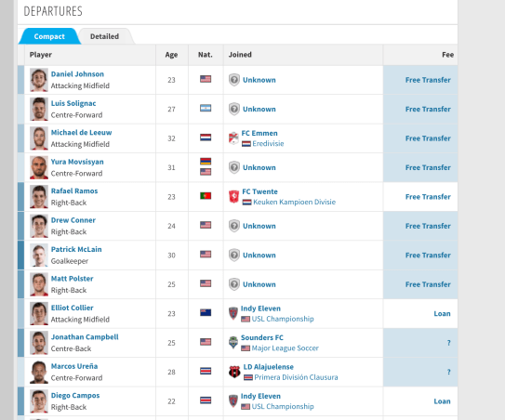Click Indy Eleven crest in Elliot Collier row
505x420 pixels.
pyautogui.click(x=233, y=313)
